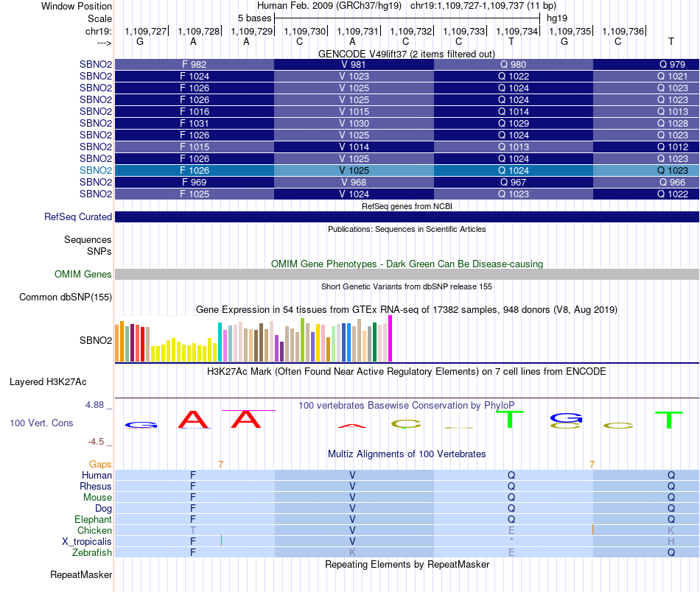This screenshot has width=700, height=592.
Task: Click codon F 1024 in the SBNO2 transcripts
Action: (x=195, y=77)
